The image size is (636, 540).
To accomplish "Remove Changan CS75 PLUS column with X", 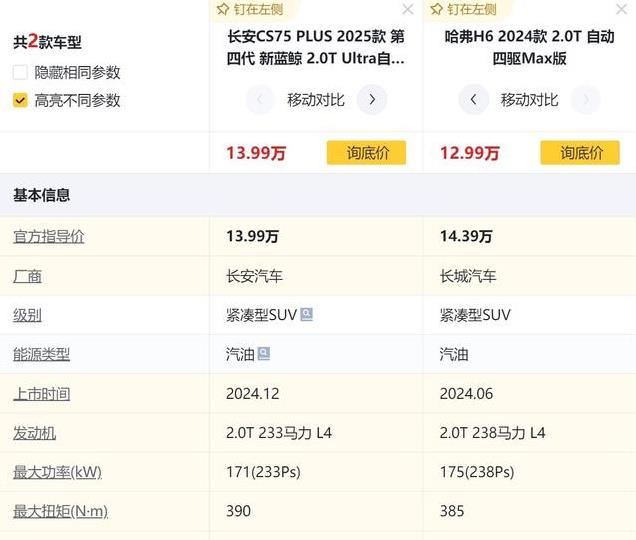I will tap(407, 10).
